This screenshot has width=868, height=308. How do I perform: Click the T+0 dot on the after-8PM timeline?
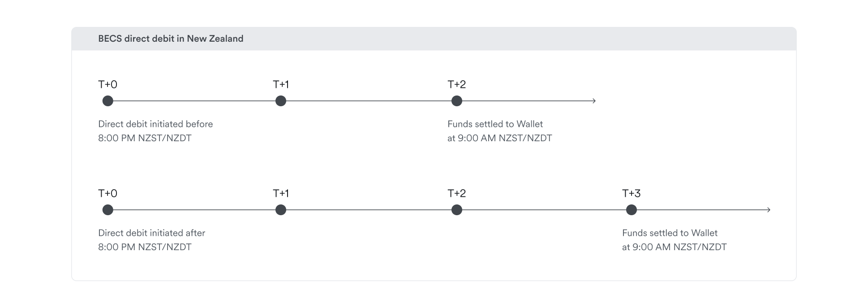point(107,210)
